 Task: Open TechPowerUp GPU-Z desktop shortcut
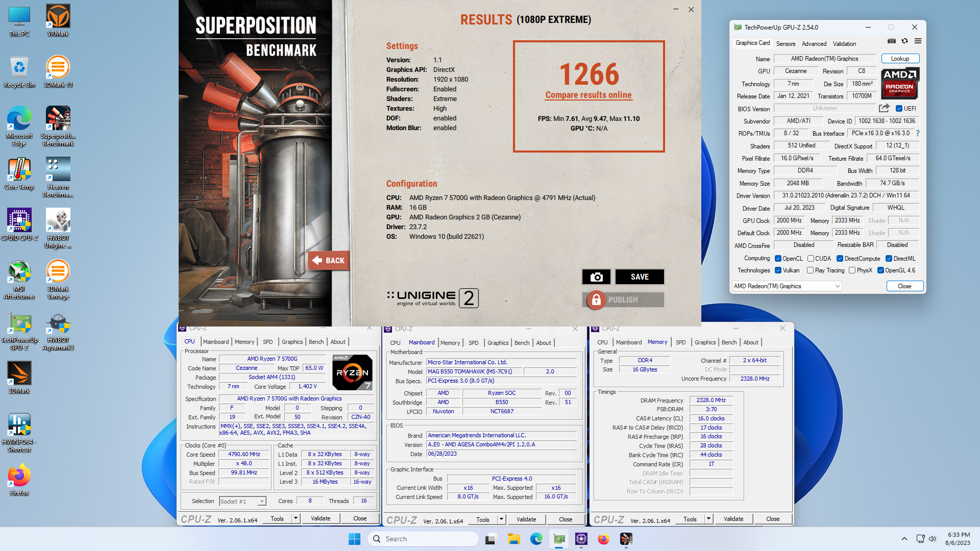19,330
